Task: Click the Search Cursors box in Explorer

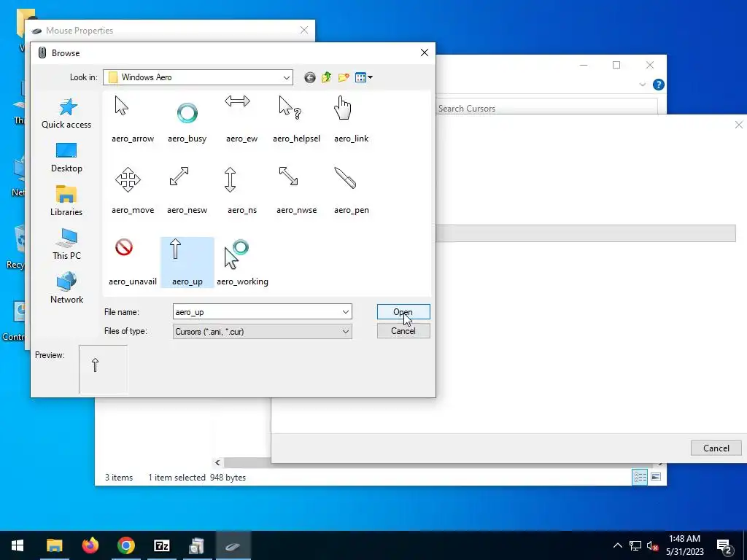Action: (546, 108)
